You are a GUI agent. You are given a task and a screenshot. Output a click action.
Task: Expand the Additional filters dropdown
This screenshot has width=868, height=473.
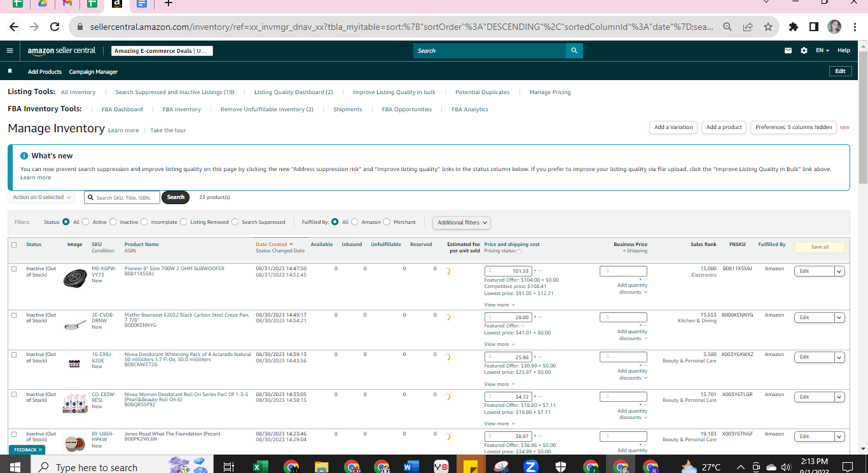462,223
